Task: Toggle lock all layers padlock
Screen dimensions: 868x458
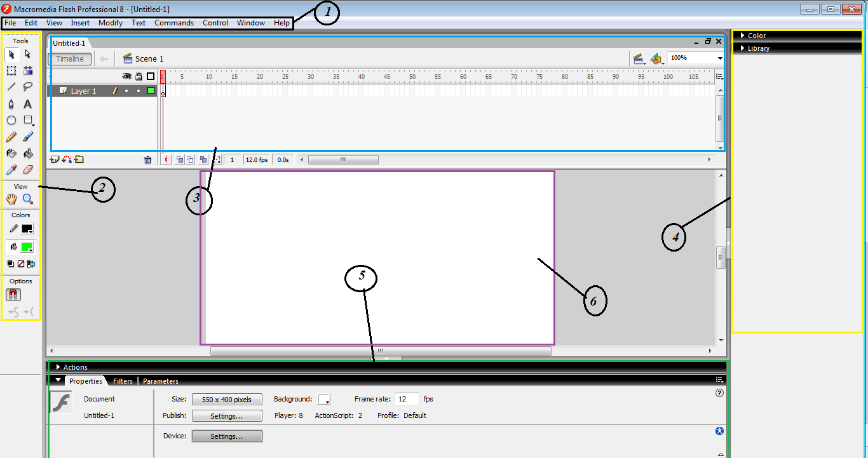Action: coord(139,76)
